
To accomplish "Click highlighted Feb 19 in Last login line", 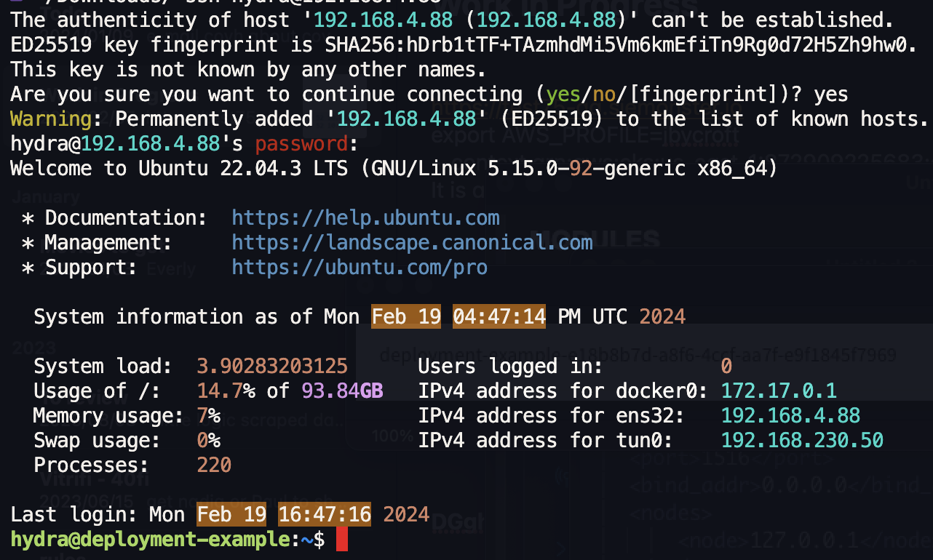I will pos(231,515).
